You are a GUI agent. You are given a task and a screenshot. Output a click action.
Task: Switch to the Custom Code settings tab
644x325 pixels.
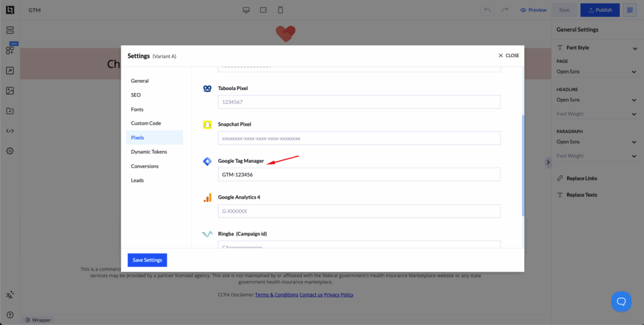(x=146, y=123)
